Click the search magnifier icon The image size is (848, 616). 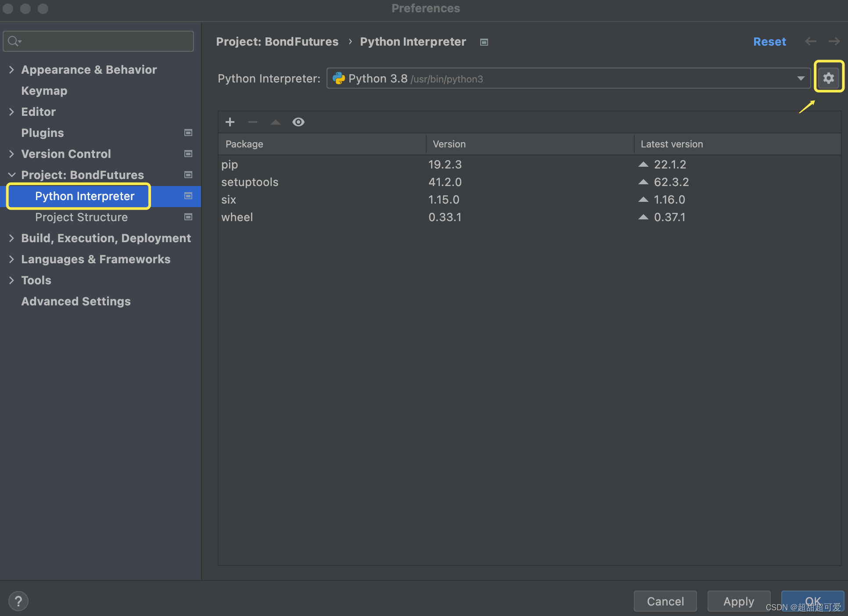pos(14,41)
